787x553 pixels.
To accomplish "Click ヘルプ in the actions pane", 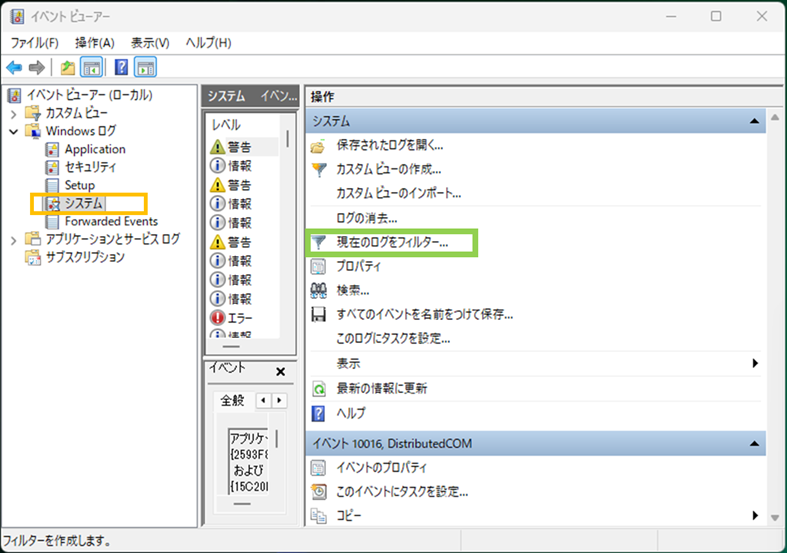I will pos(351,413).
